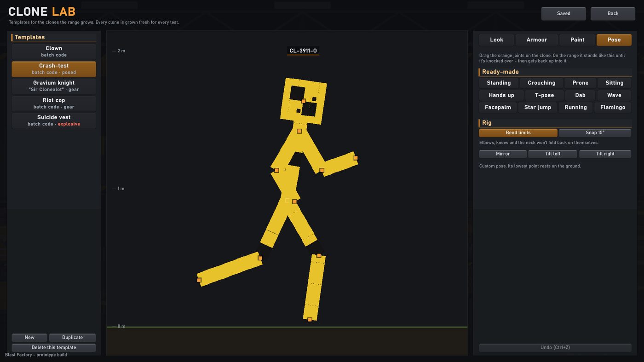Click the foot joint touching the ground
Screen dimensions: 644x362
tap(310, 319)
